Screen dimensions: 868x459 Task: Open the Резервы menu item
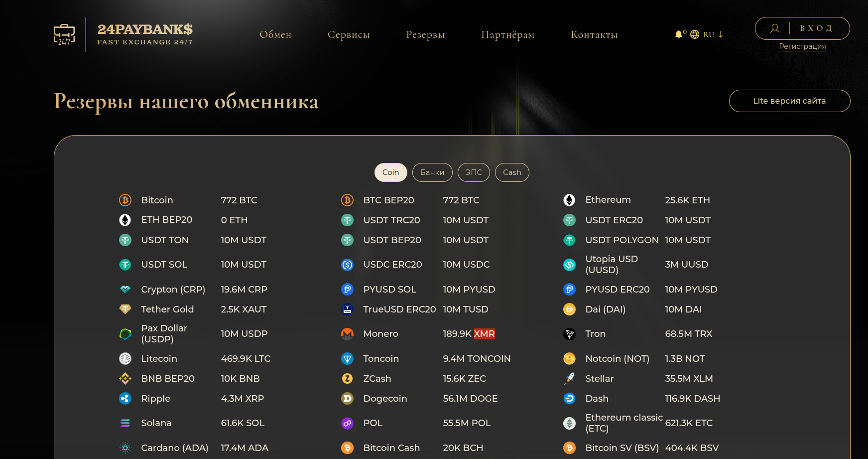[x=425, y=34]
